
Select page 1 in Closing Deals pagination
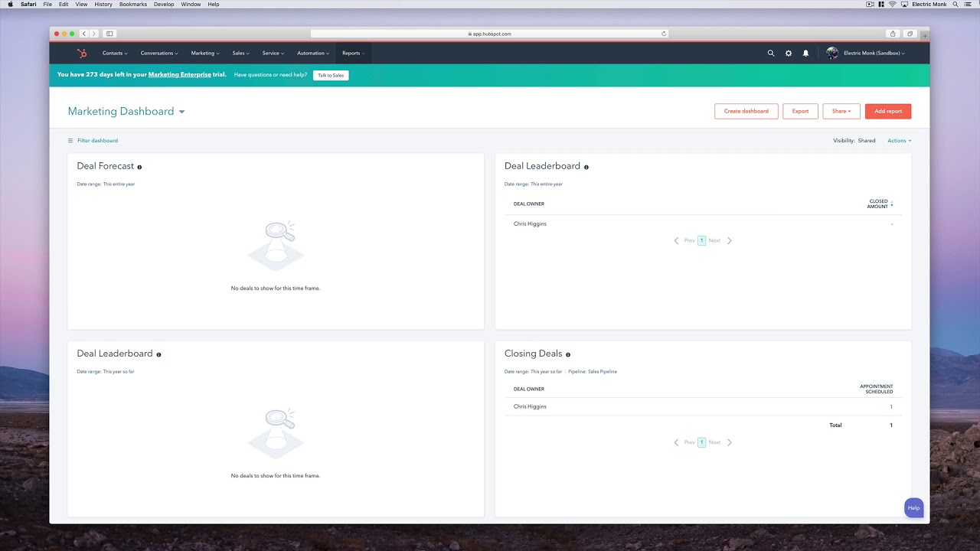[x=701, y=442]
